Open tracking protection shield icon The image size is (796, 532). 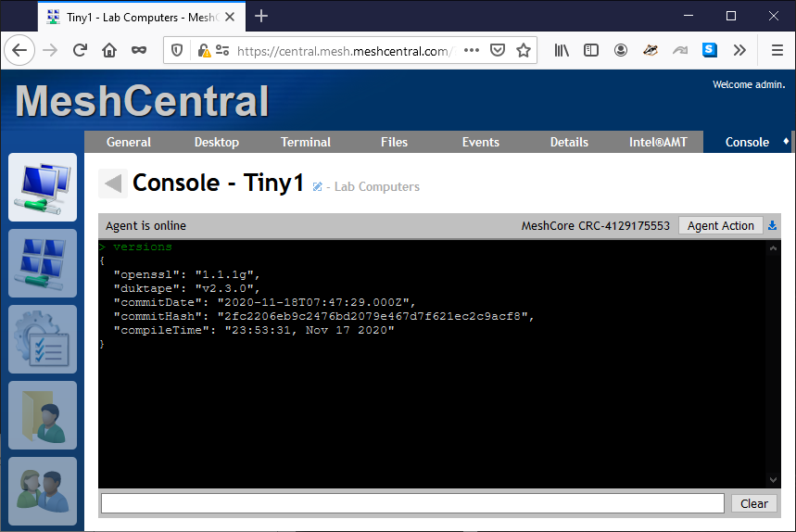pyautogui.click(x=177, y=50)
